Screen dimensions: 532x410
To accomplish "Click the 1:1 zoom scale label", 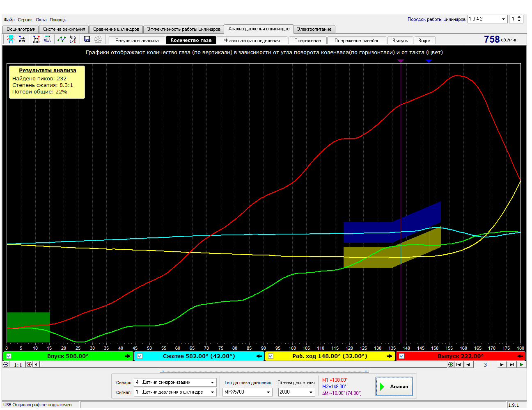I will pos(18,365).
